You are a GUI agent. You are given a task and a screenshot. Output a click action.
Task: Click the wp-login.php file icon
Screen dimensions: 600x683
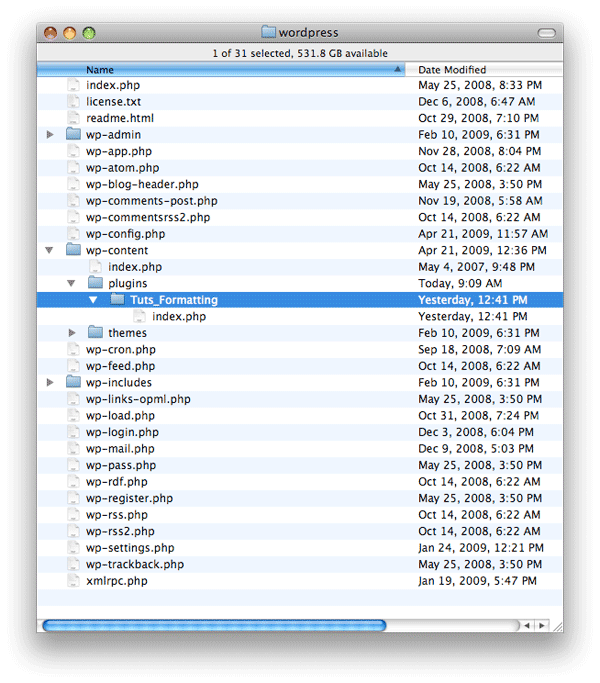(x=74, y=433)
